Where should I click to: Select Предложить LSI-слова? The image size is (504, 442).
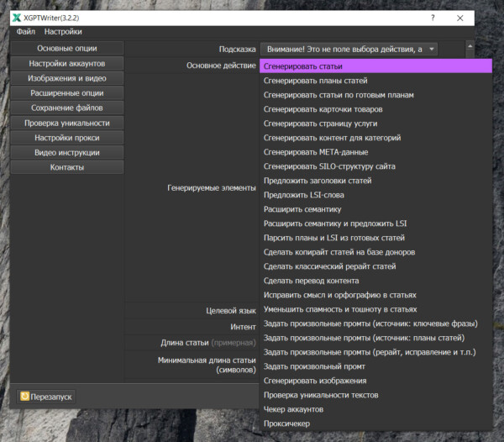point(375,195)
